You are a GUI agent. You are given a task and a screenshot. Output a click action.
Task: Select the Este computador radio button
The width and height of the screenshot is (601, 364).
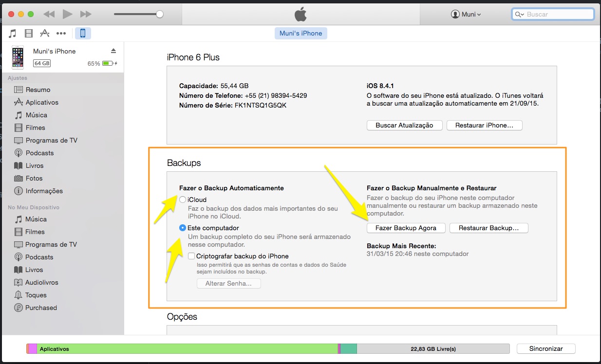pos(183,228)
